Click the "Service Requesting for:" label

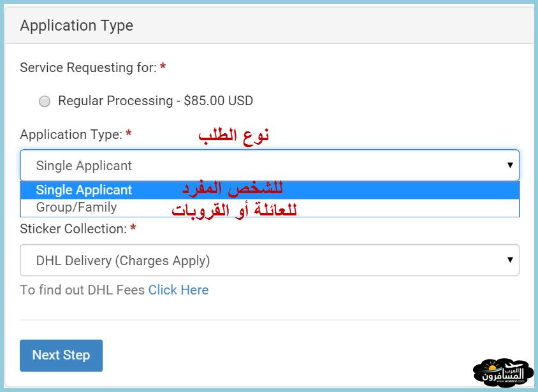tap(88, 68)
